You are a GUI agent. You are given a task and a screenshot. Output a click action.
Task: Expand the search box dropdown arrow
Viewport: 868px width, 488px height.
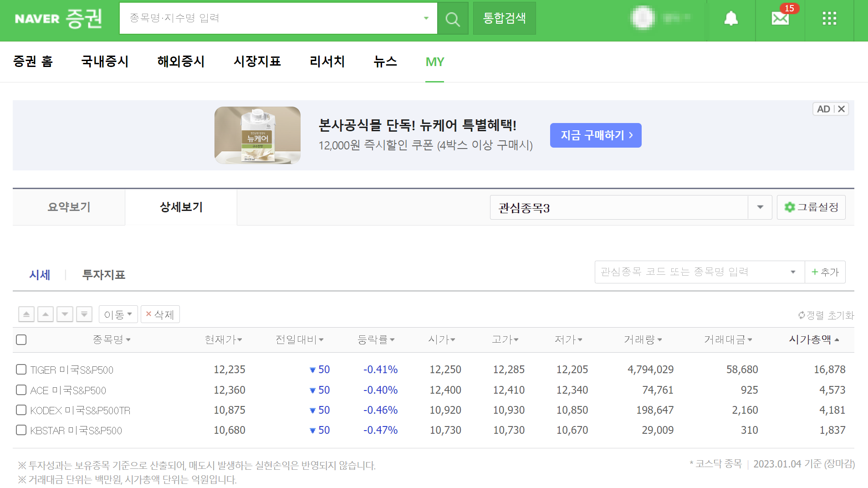pyautogui.click(x=426, y=18)
